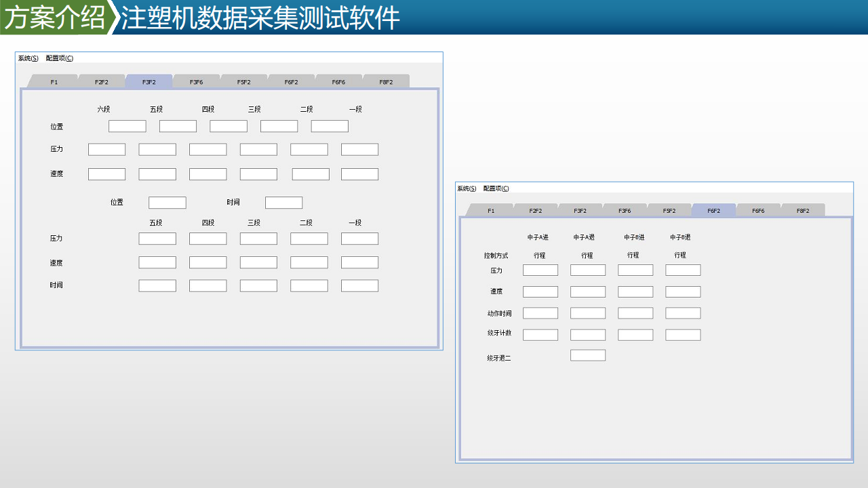
Task: Open 系统(S) menu in the left window
Action: click(28, 58)
